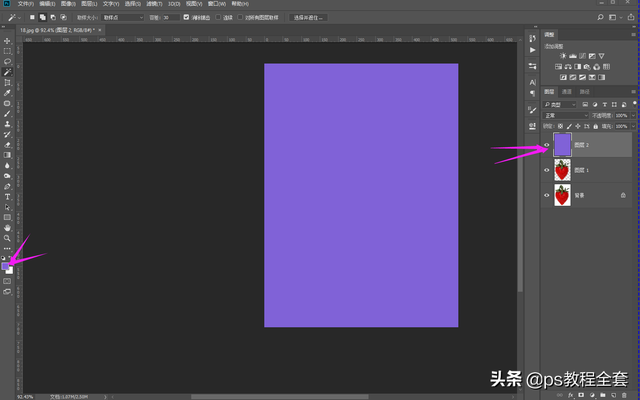Select the Rectangle shape tool
The image size is (640, 400).
point(7,218)
